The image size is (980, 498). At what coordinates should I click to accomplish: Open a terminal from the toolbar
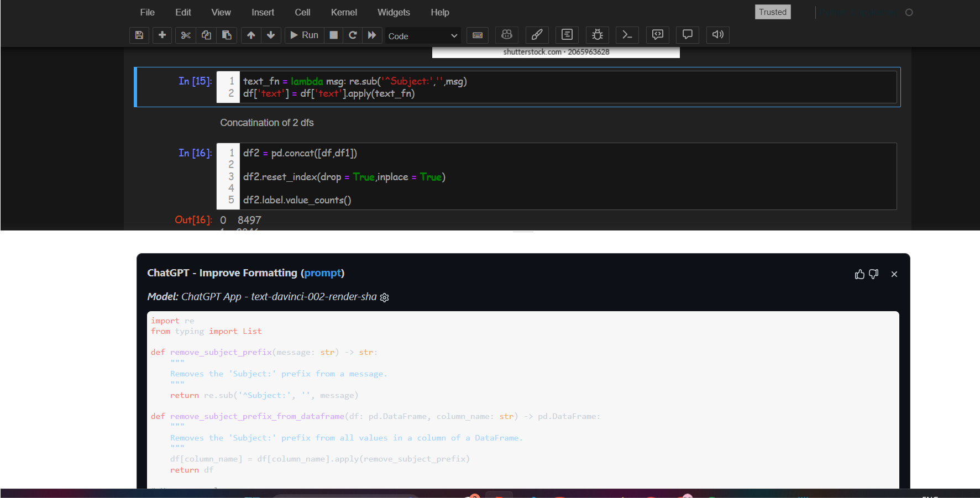627,35
